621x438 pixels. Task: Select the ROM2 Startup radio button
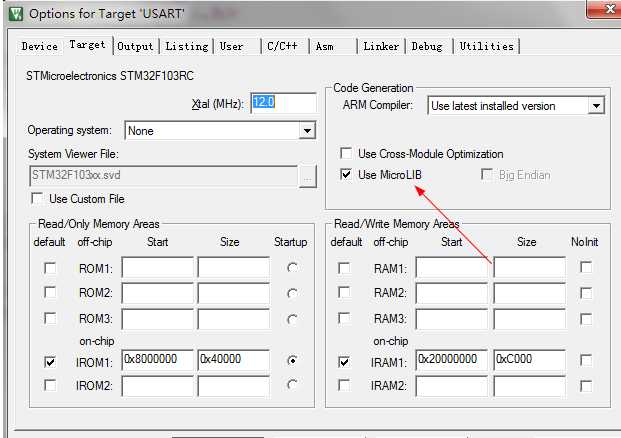tap(292, 293)
